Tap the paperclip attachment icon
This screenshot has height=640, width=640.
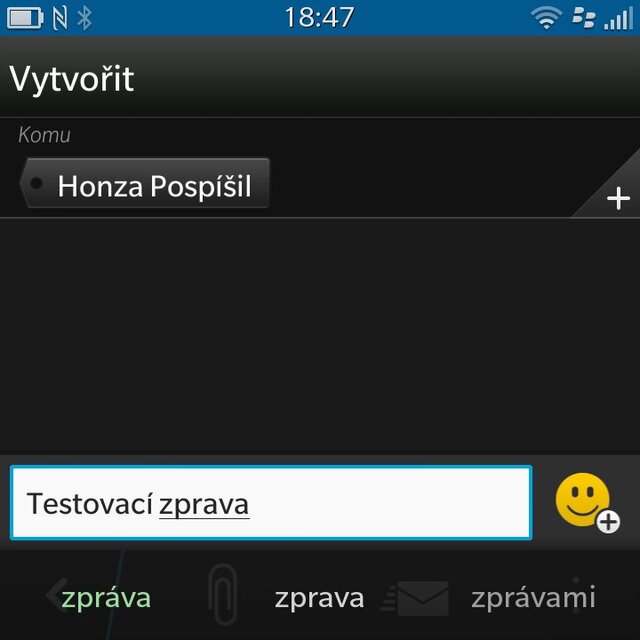pyautogui.click(x=222, y=595)
